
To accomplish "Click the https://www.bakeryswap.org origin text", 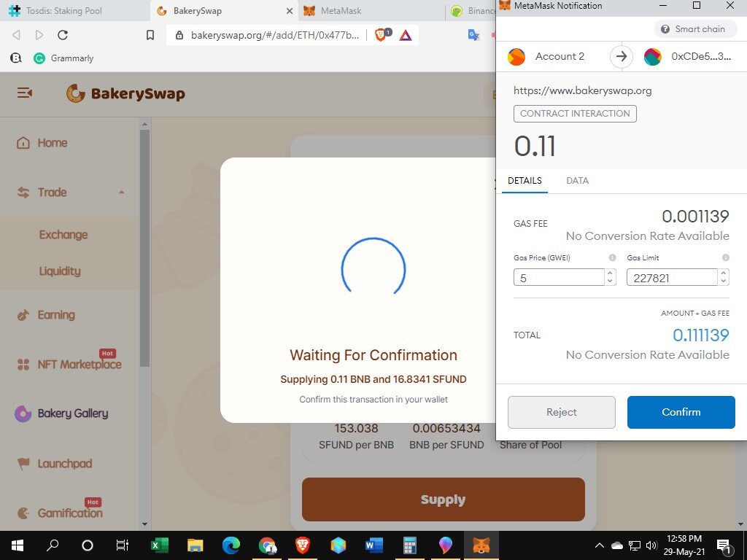I will (582, 90).
